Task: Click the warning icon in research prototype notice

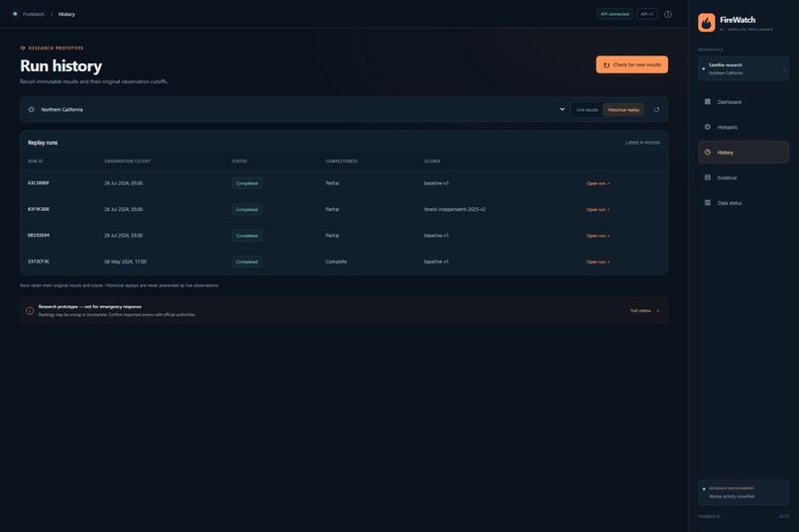Action: (x=30, y=310)
